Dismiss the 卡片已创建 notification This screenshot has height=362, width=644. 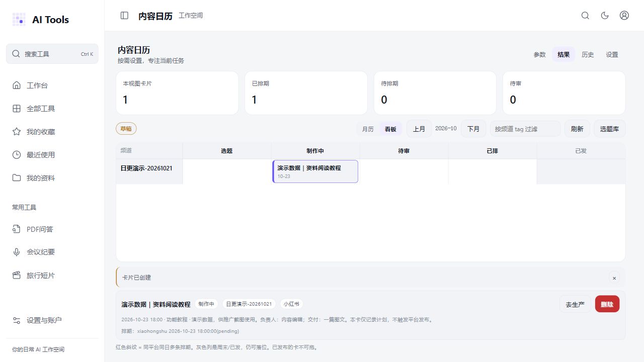pyautogui.click(x=614, y=278)
